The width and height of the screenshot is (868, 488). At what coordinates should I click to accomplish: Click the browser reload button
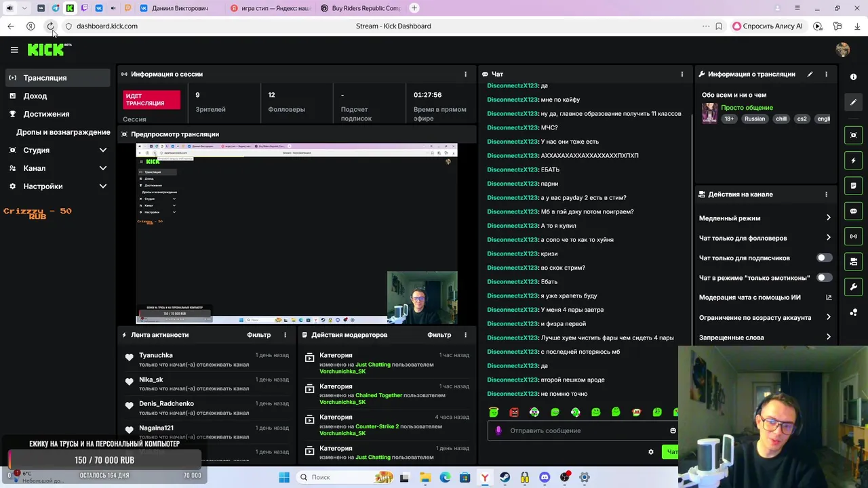tap(50, 26)
